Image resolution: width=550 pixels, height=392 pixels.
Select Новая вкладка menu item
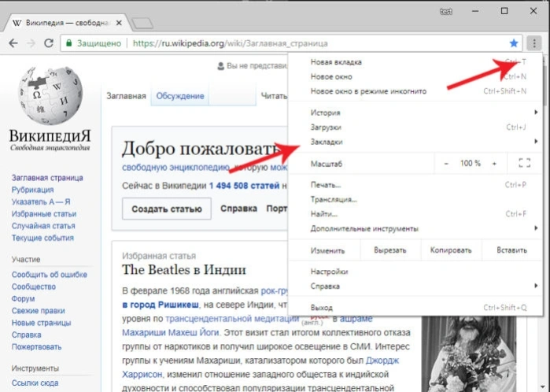(x=415, y=62)
